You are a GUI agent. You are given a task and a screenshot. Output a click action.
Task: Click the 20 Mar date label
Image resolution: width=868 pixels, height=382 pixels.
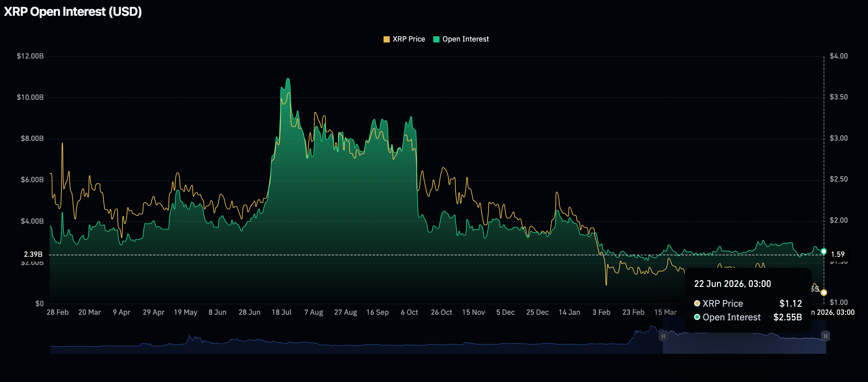90,312
